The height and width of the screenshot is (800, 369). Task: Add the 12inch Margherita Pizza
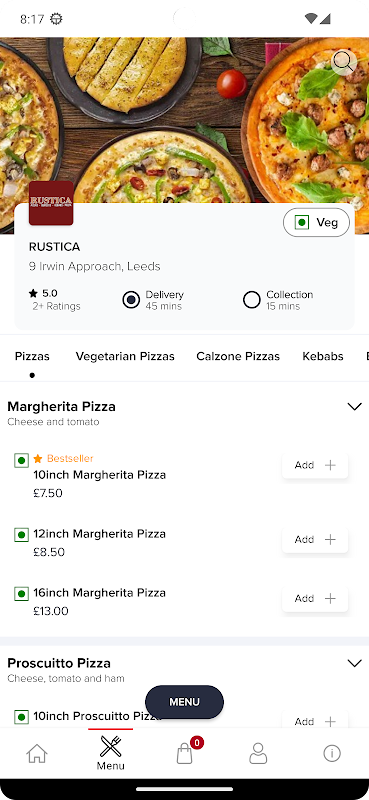(x=315, y=540)
